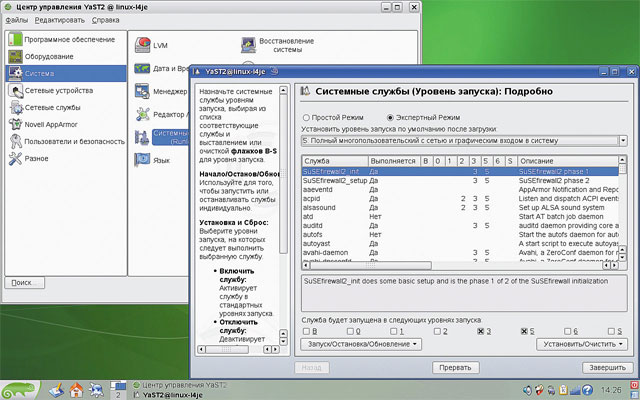
Task: Open Редактировать menu
Action: click(60, 20)
